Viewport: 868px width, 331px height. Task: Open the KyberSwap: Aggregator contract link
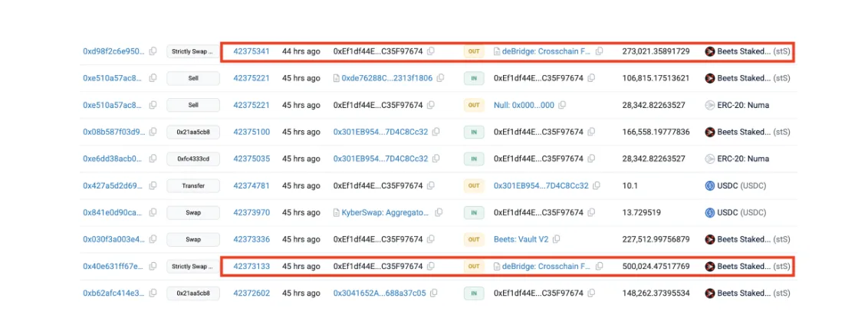click(386, 212)
